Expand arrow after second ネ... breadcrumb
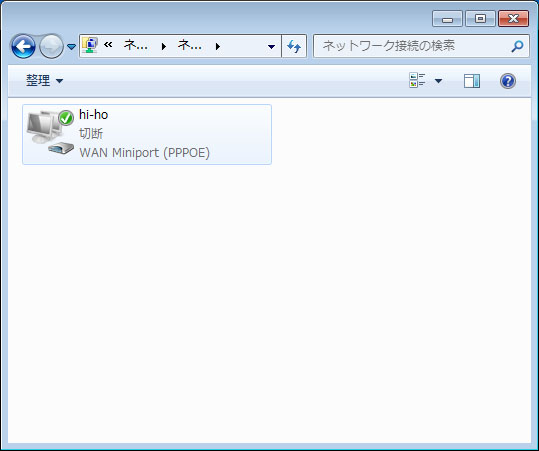The height and width of the screenshot is (451, 539). pos(218,46)
